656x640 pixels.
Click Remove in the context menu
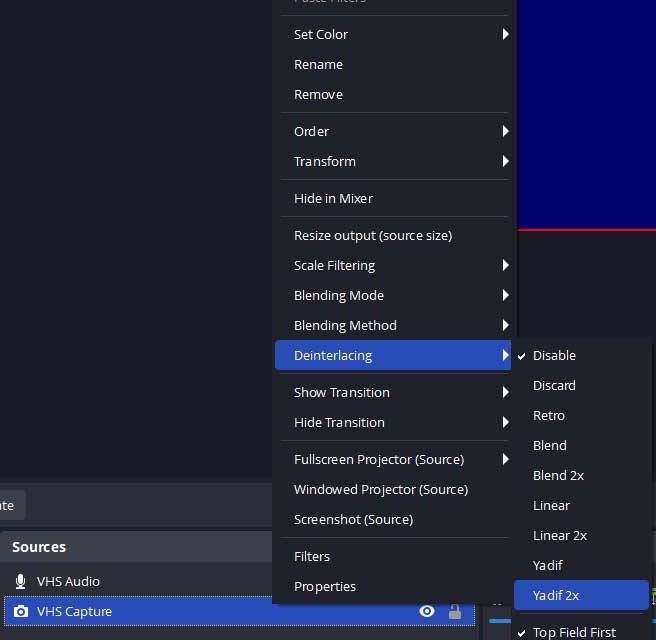(x=318, y=94)
